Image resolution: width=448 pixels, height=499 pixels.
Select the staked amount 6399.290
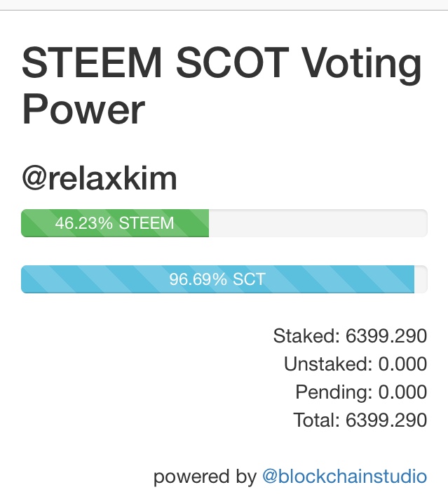pos(386,336)
